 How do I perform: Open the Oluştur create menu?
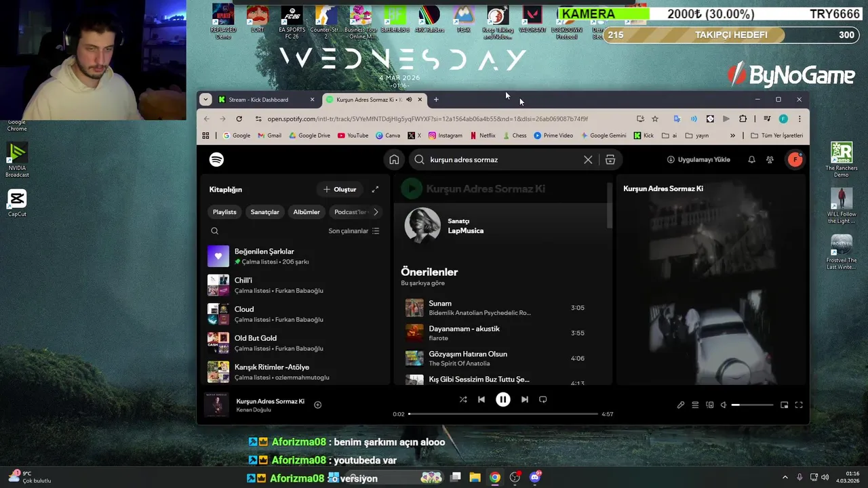click(x=340, y=190)
